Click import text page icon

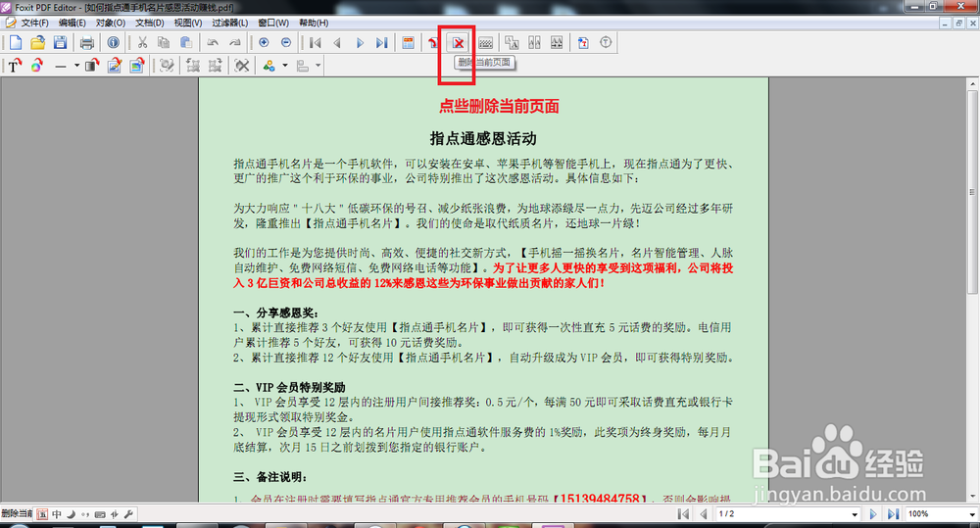[x=583, y=42]
